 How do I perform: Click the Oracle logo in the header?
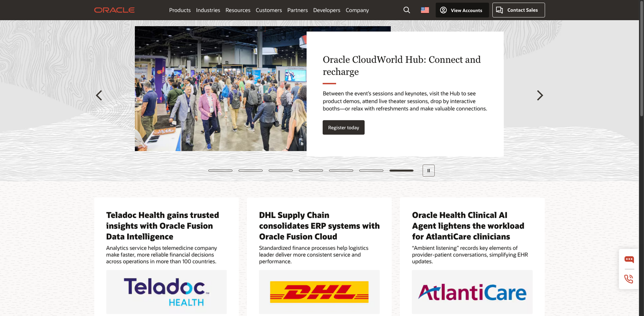coord(114,10)
